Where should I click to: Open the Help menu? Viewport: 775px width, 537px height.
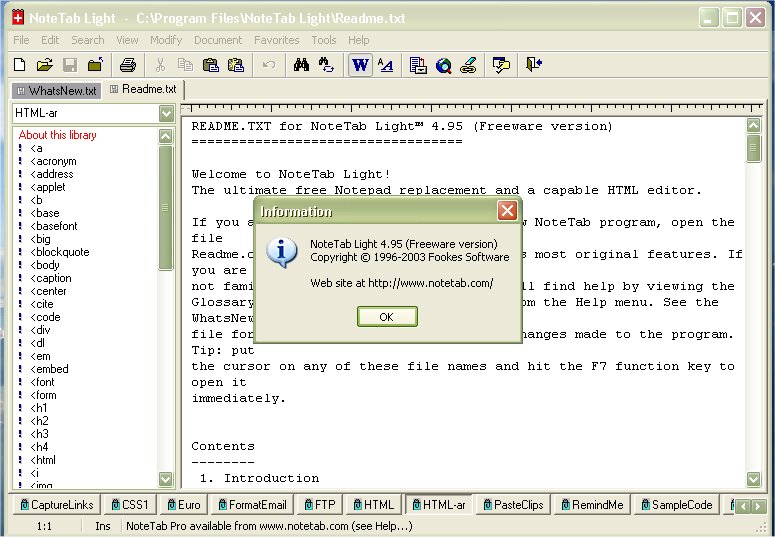(x=358, y=40)
